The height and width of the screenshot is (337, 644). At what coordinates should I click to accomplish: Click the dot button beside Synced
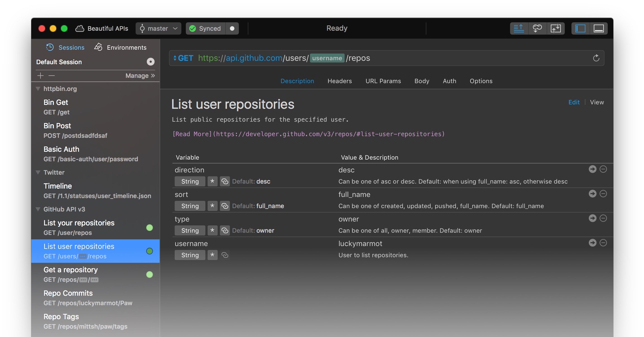coord(232,28)
